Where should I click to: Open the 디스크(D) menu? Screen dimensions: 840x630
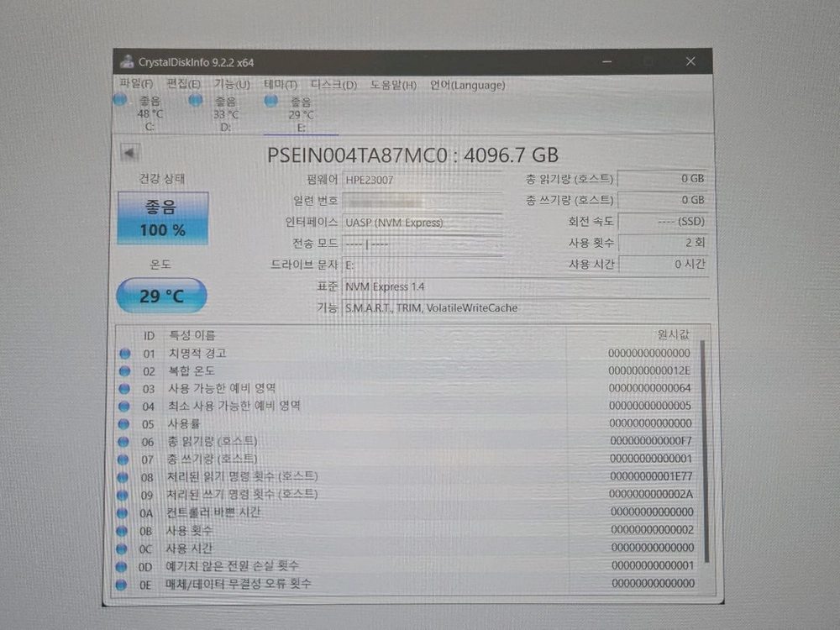[333, 85]
